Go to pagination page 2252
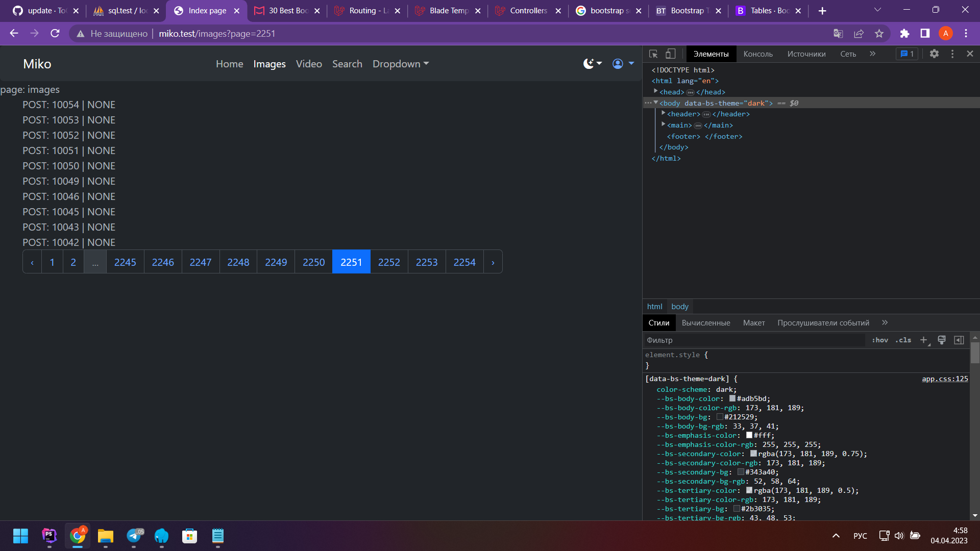980x551 pixels. pyautogui.click(x=389, y=262)
